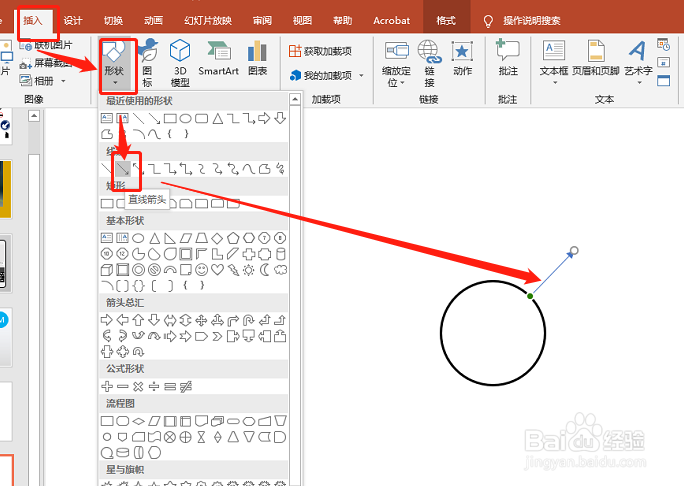The width and height of the screenshot is (684, 486).
Task: Open 页眉和页脚 header and footer
Action: 595,59
